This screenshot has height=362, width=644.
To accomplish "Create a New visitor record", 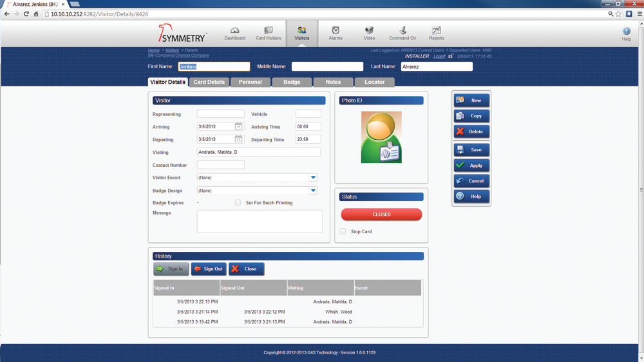I will tap(471, 100).
